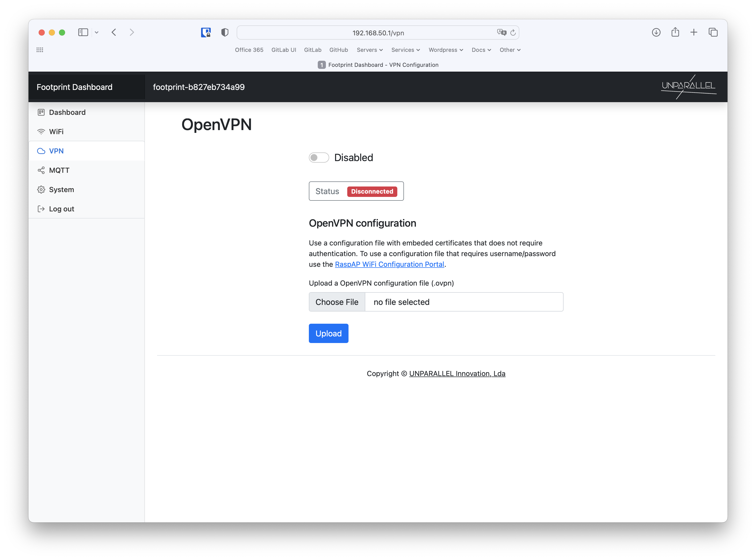Go forward to the next page
756x560 pixels.
132,33
